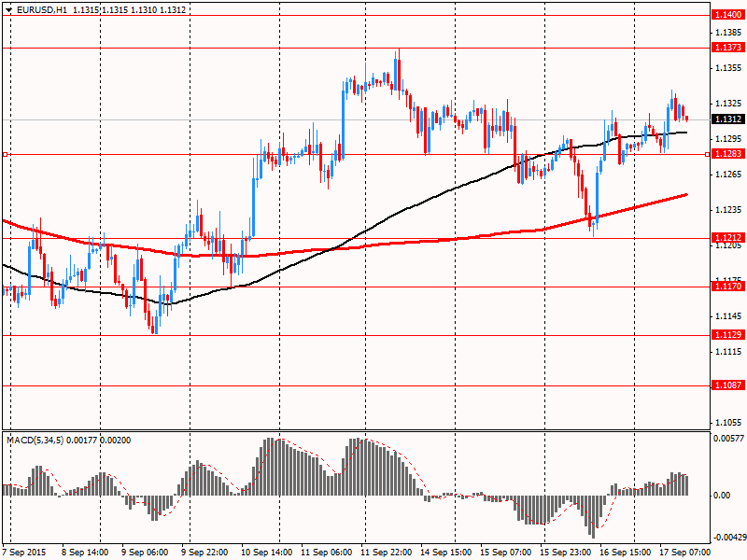747x560 pixels.
Task: Click the 16 Sep 15:00 time label
Action: point(625,553)
